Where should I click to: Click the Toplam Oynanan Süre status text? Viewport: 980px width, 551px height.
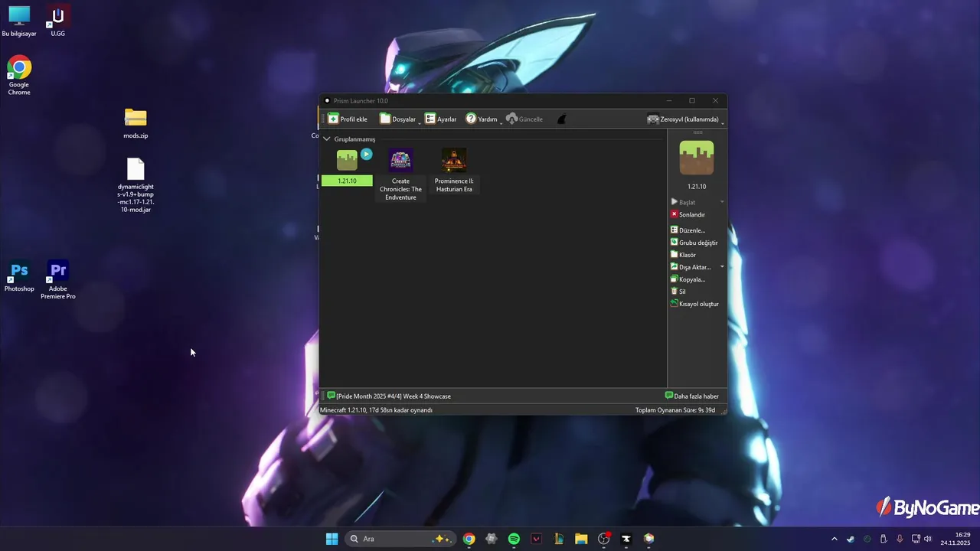(x=675, y=410)
